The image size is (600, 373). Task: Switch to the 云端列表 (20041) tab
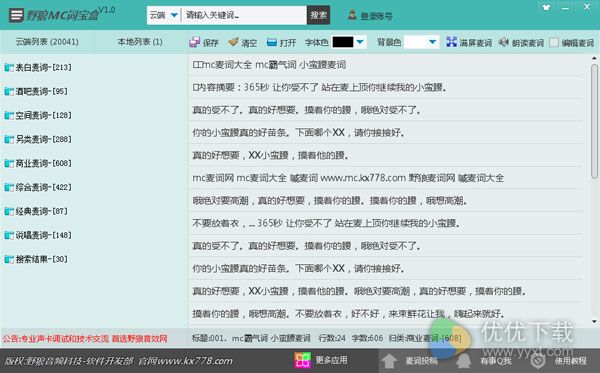[x=47, y=42]
